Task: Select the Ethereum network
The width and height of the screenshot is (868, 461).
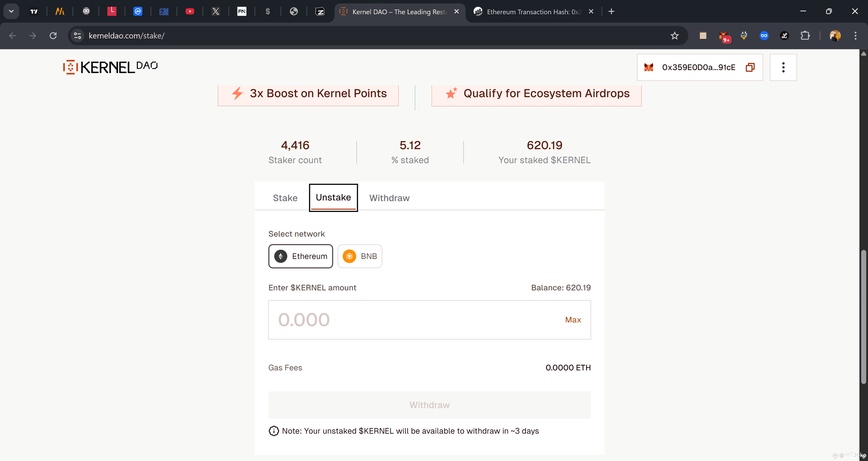Action: 301,256
